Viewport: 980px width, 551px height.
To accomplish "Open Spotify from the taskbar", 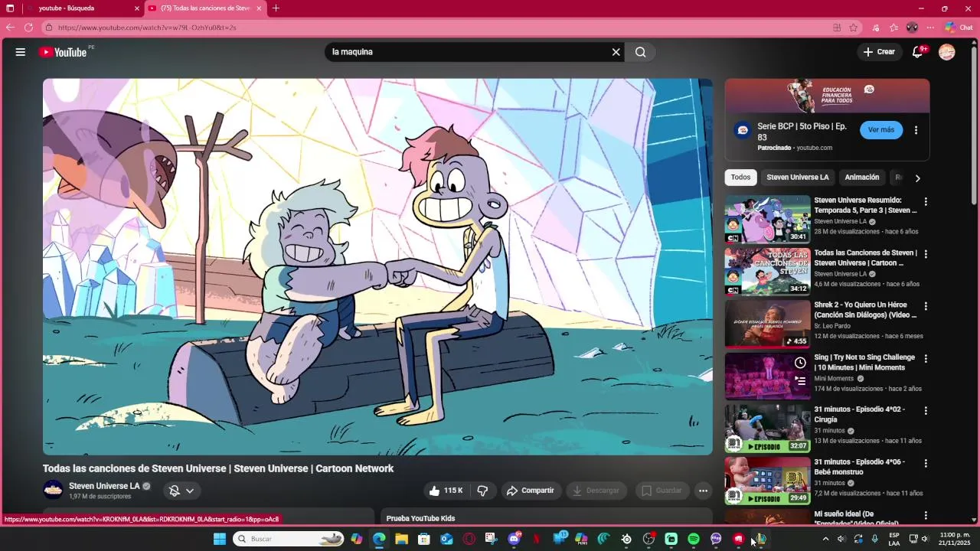I will [x=694, y=539].
